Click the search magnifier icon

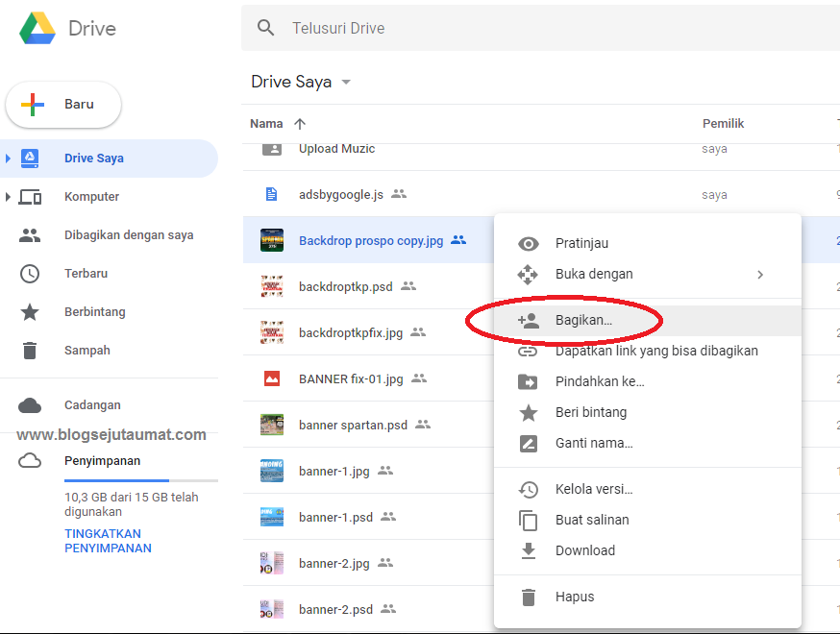coord(266,28)
